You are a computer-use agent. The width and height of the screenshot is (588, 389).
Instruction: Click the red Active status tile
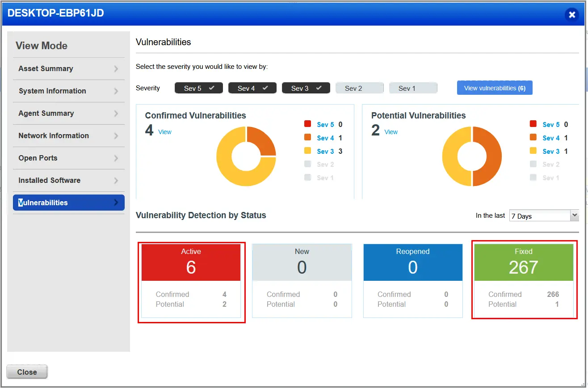click(191, 262)
